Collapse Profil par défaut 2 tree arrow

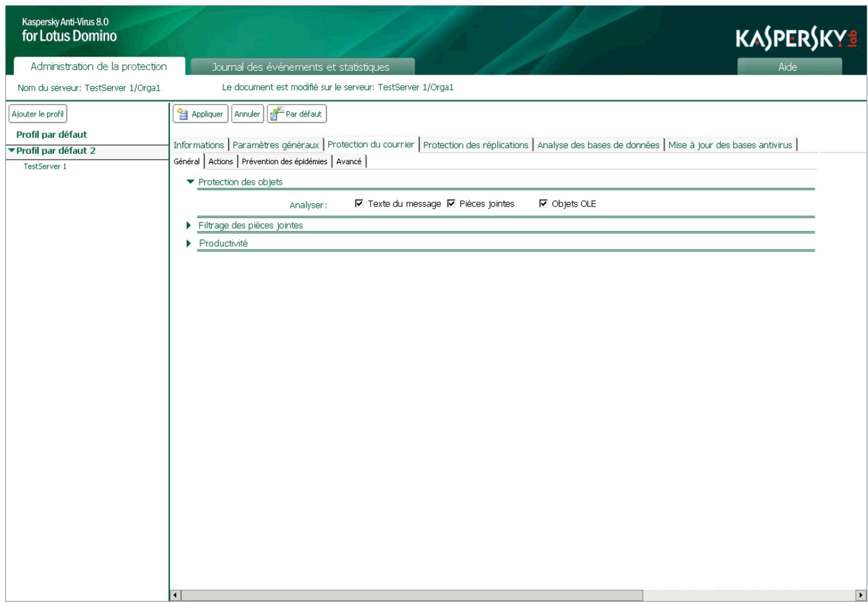(11, 151)
